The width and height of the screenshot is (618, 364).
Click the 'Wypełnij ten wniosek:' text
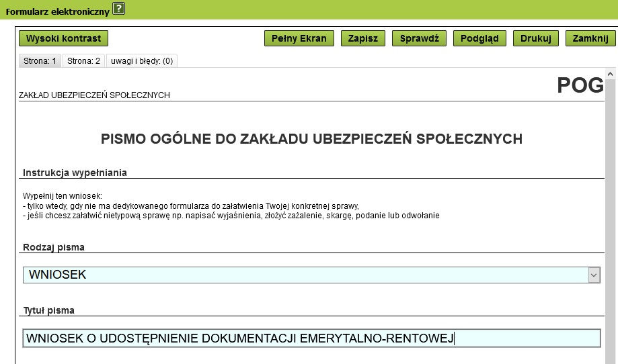tap(63, 196)
